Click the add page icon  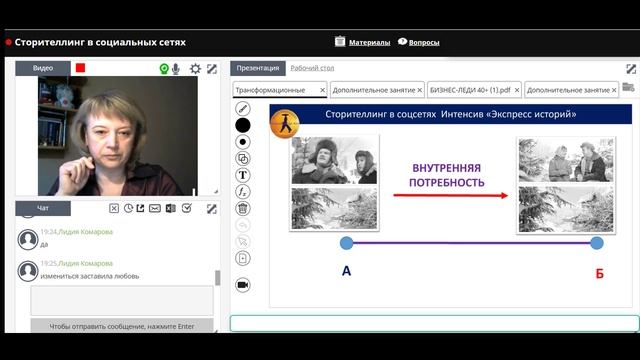point(242,258)
